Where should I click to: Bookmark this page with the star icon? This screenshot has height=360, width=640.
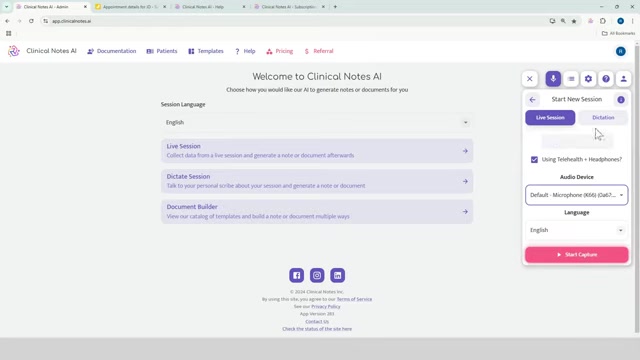point(574,21)
